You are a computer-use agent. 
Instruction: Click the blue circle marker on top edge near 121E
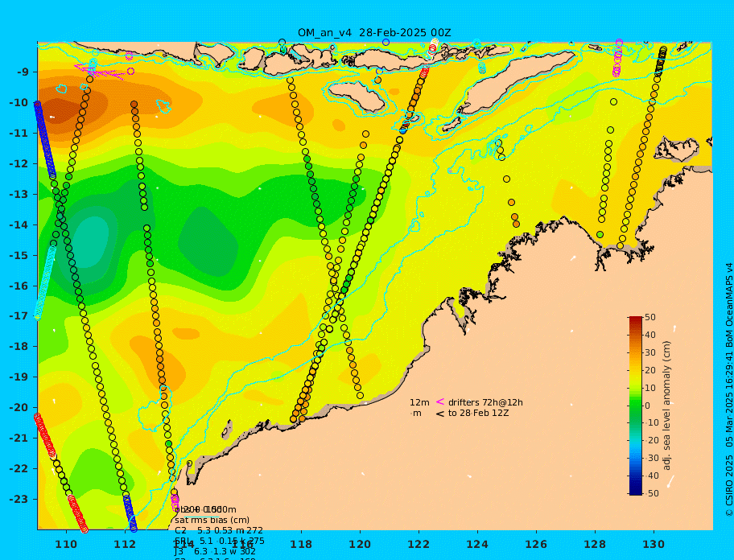pyautogui.click(x=386, y=42)
